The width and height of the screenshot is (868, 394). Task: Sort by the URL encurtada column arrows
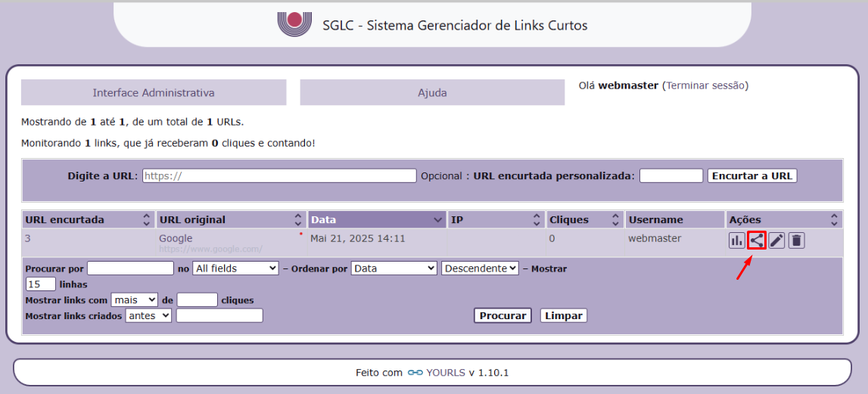tap(146, 220)
